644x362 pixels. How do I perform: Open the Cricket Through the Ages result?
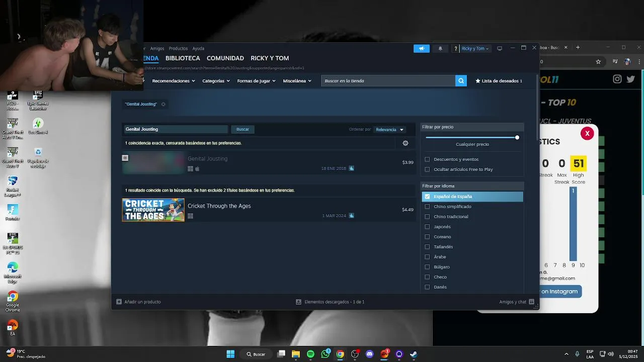(x=268, y=210)
